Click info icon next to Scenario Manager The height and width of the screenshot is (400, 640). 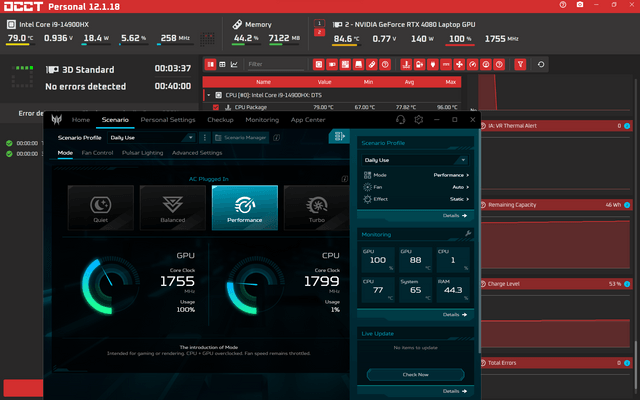coord(276,138)
